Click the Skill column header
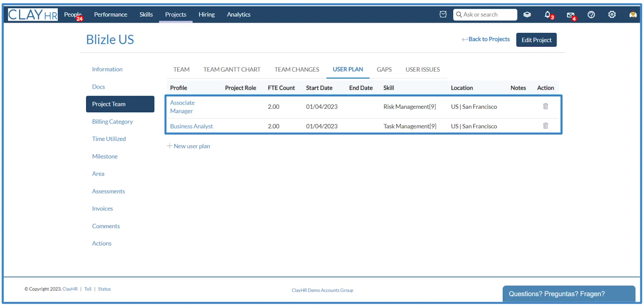644x305 pixels. coord(388,88)
